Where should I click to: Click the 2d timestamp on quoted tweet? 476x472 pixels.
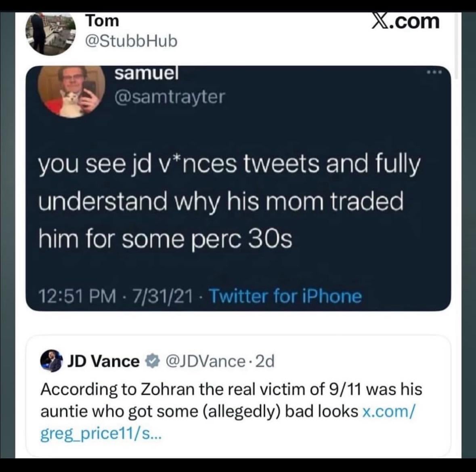tap(265, 361)
